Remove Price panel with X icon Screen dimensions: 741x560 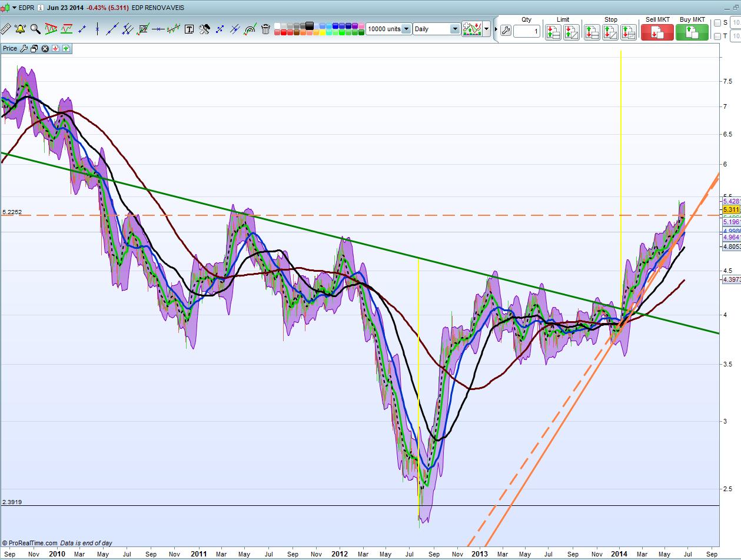click(45, 48)
